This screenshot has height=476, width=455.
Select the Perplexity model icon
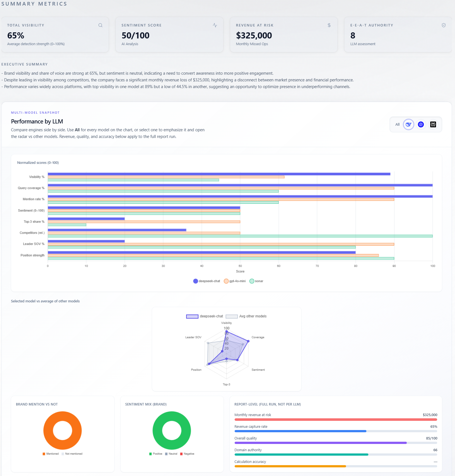click(x=433, y=125)
